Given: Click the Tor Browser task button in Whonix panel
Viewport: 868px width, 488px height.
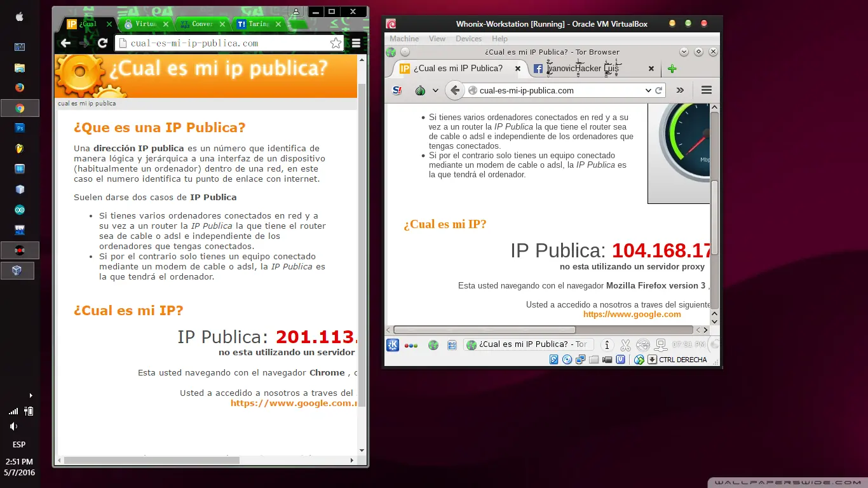Looking at the screenshot, I should 527,344.
